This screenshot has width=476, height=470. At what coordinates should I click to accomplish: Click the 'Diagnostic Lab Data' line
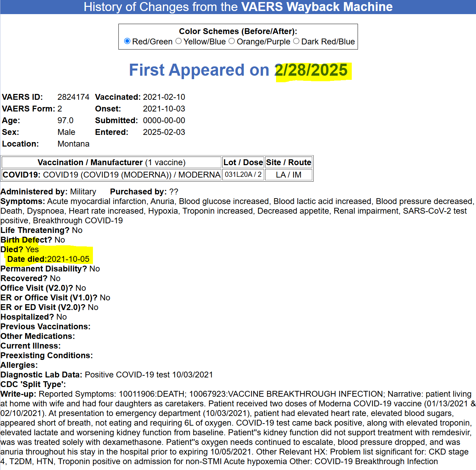(x=107, y=375)
